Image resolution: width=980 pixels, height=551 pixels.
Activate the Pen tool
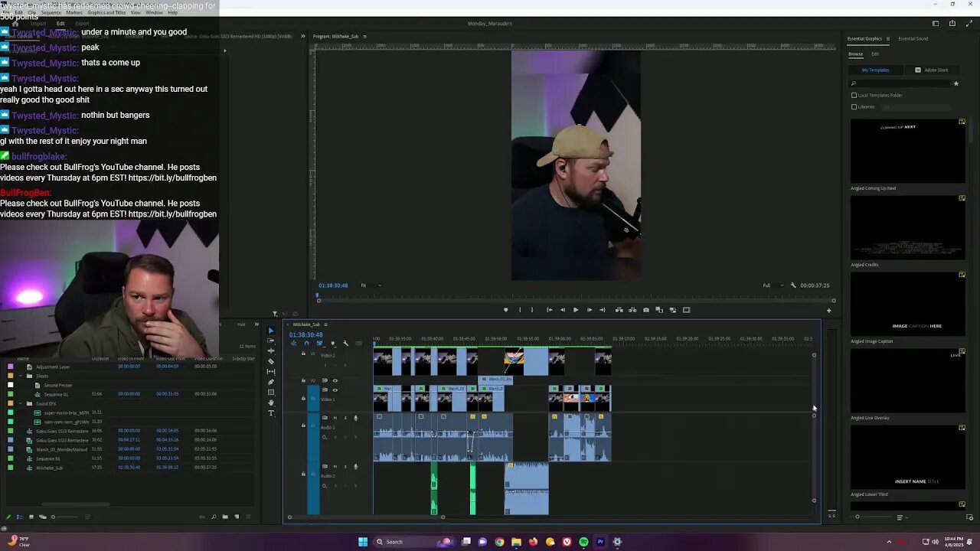click(270, 382)
